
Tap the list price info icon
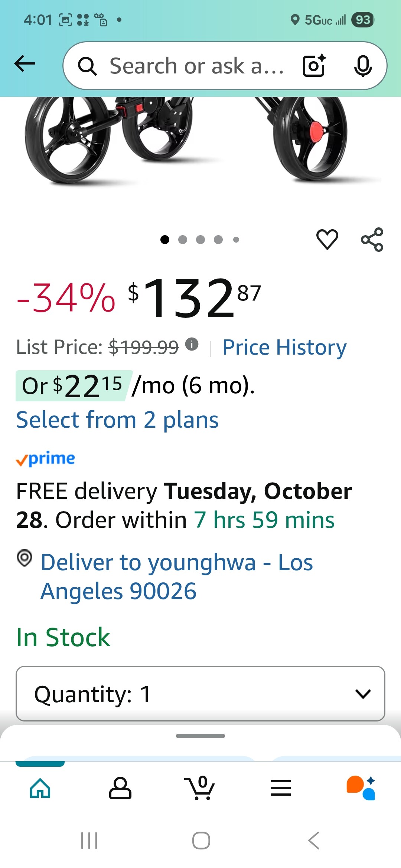(192, 344)
